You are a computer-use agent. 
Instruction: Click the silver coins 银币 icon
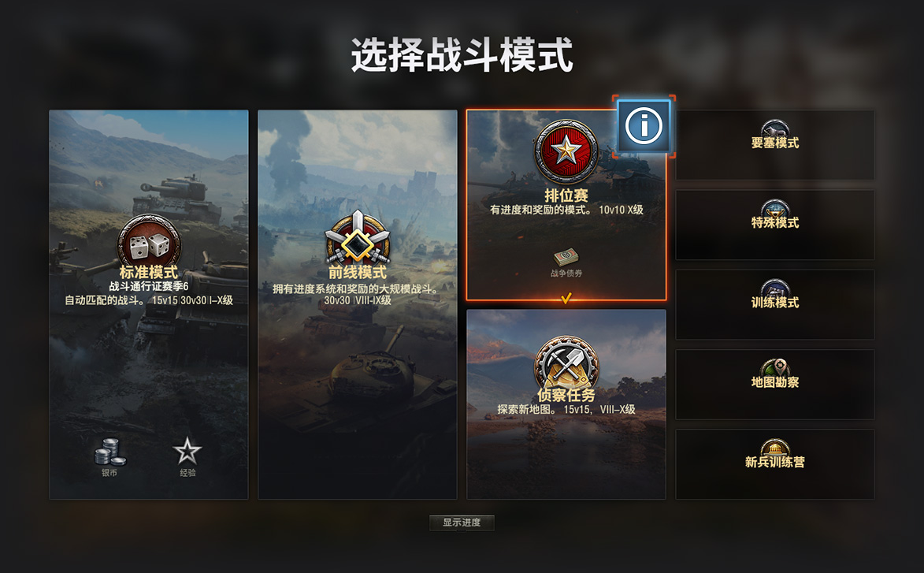click(x=109, y=452)
